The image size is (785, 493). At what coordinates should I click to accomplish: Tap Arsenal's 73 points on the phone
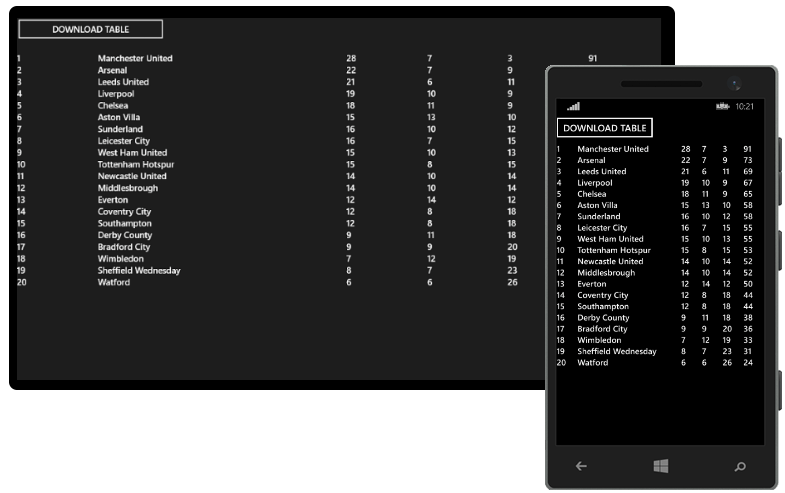coord(747,160)
